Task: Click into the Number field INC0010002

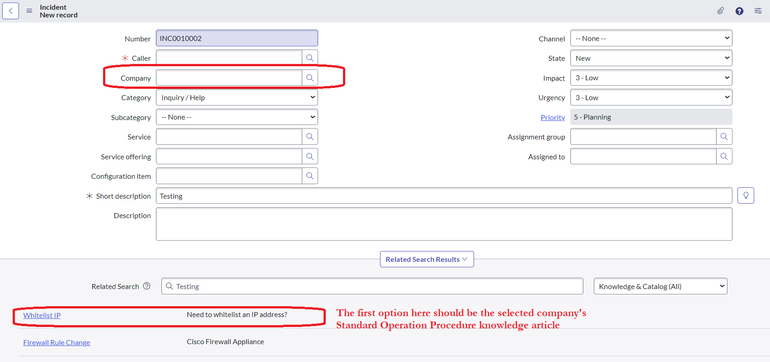Action: [x=237, y=38]
